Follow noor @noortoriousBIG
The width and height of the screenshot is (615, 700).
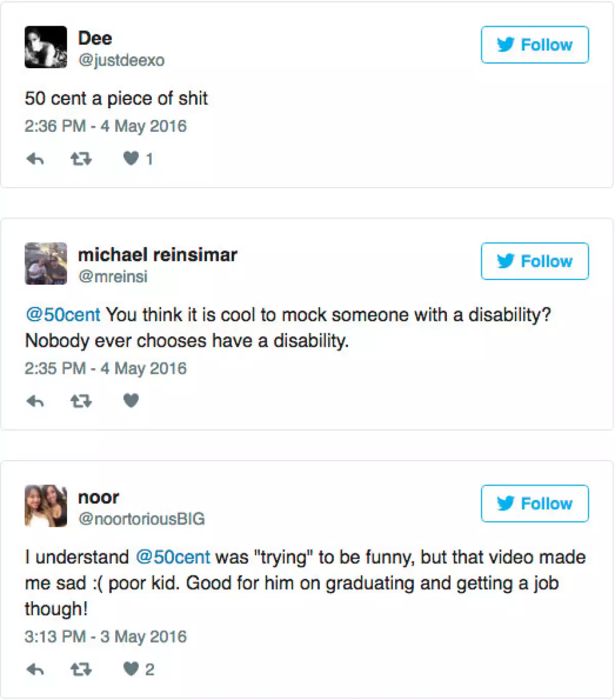pos(535,504)
